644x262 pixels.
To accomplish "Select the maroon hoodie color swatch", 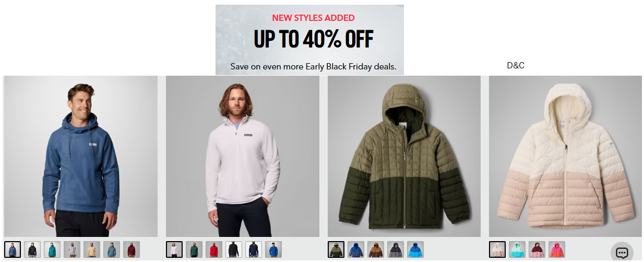I will (x=132, y=249).
